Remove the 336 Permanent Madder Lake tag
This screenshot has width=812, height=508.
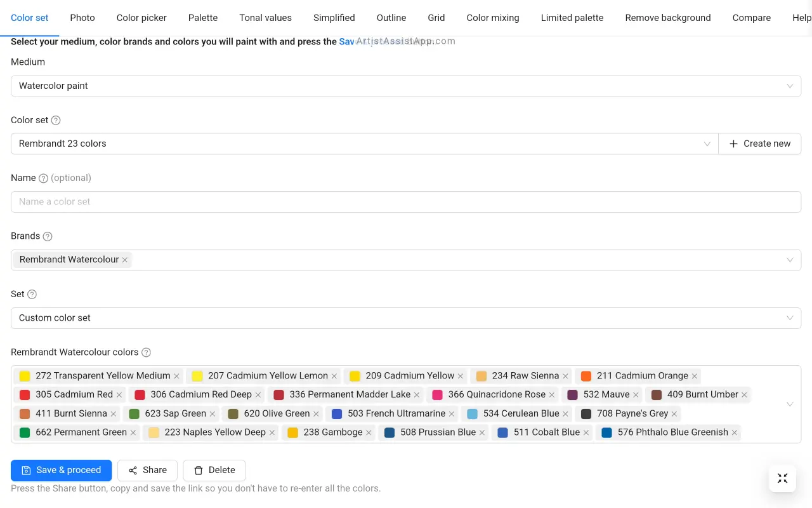pos(417,395)
